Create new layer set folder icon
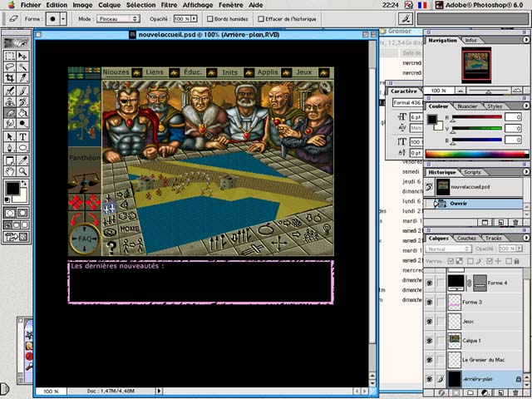532x399 pixels. pos(470,393)
